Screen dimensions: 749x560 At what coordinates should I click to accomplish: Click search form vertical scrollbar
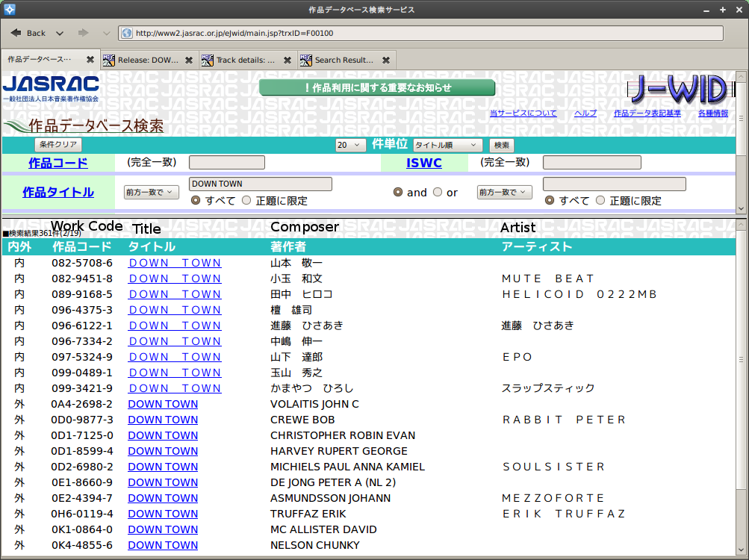741,119
